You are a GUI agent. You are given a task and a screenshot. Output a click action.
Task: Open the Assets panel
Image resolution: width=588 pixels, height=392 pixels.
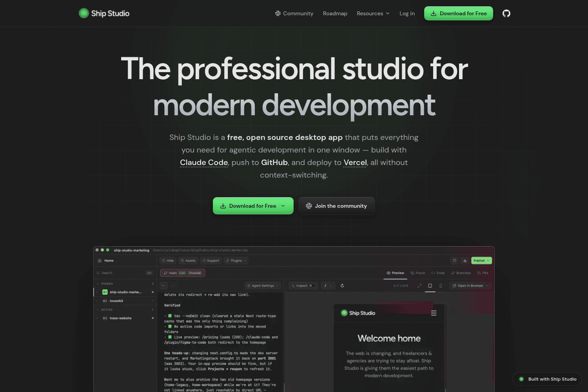(x=188, y=261)
